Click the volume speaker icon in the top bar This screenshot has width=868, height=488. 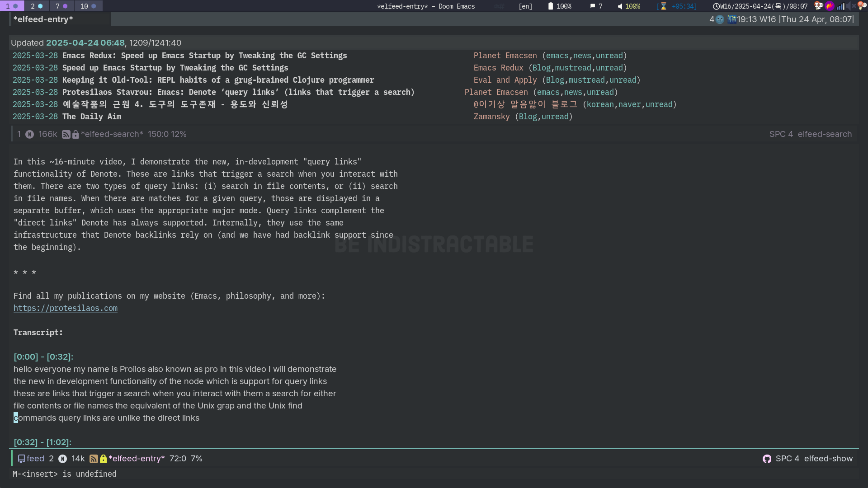click(x=620, y=6)
